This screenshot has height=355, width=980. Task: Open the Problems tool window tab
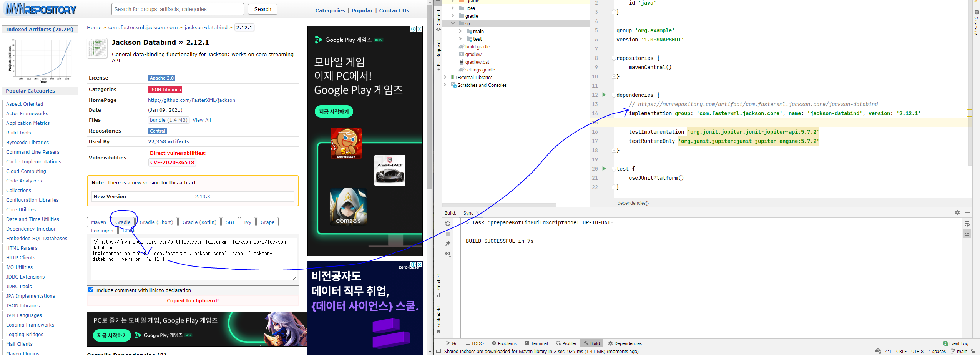(x=504, y=343)
